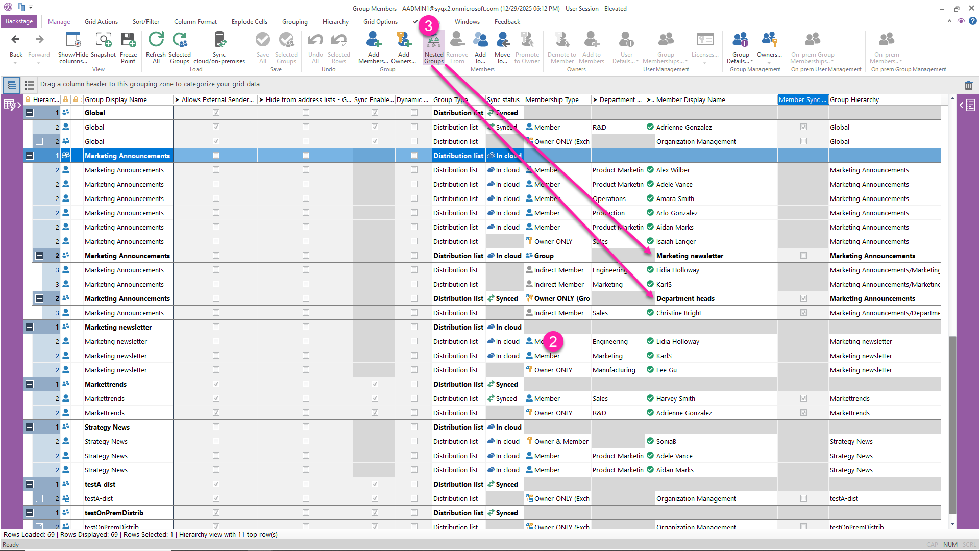Screen dimensions: 980x551
Task: Click the trash icon in grouping zone
Action: click(968, 85)
